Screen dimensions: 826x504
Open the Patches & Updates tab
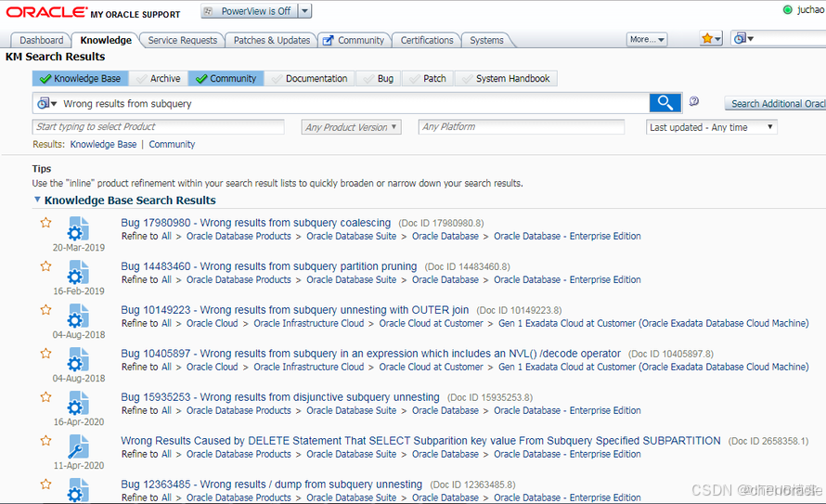pyautogui.click(x=272, y=40)
